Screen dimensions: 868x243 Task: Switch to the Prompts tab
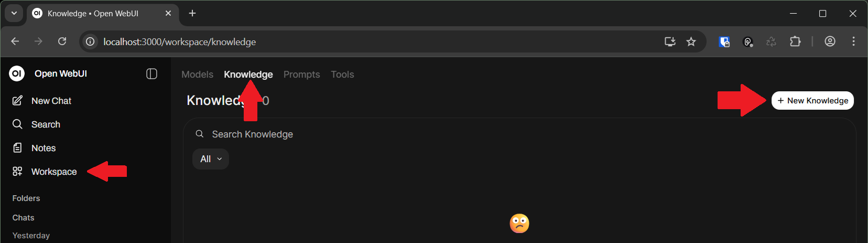301,75
